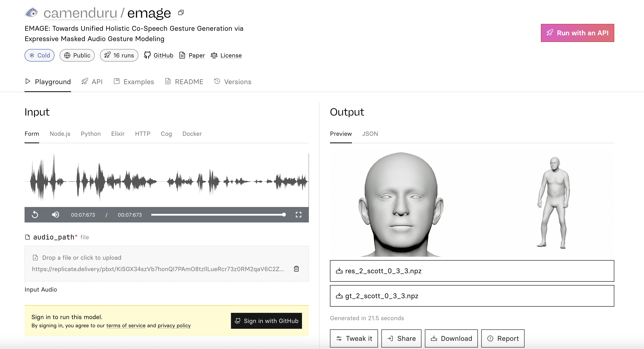
Task: Copy model name with the copy icon
Action: point(181,12)
